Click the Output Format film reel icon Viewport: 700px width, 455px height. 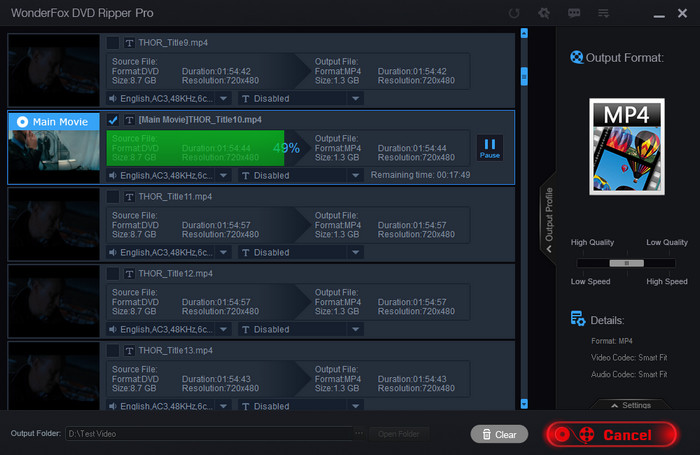(576, 58)
